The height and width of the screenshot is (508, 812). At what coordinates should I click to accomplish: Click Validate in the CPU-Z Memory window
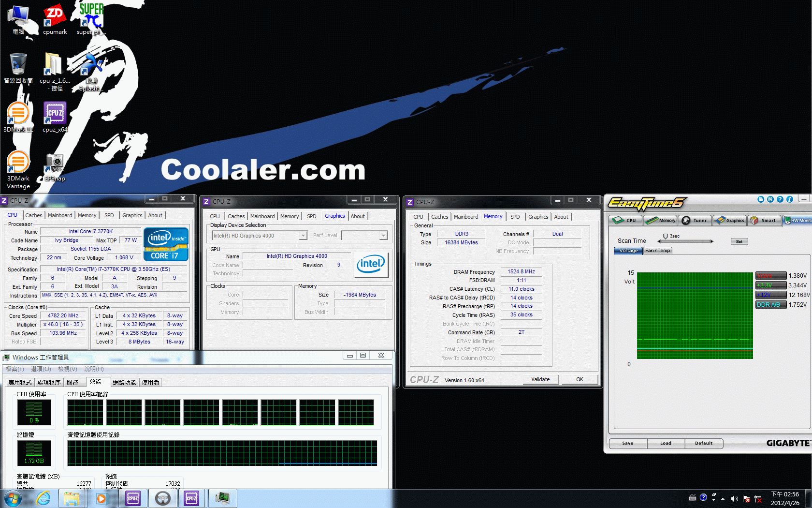(x=541, y=379)
